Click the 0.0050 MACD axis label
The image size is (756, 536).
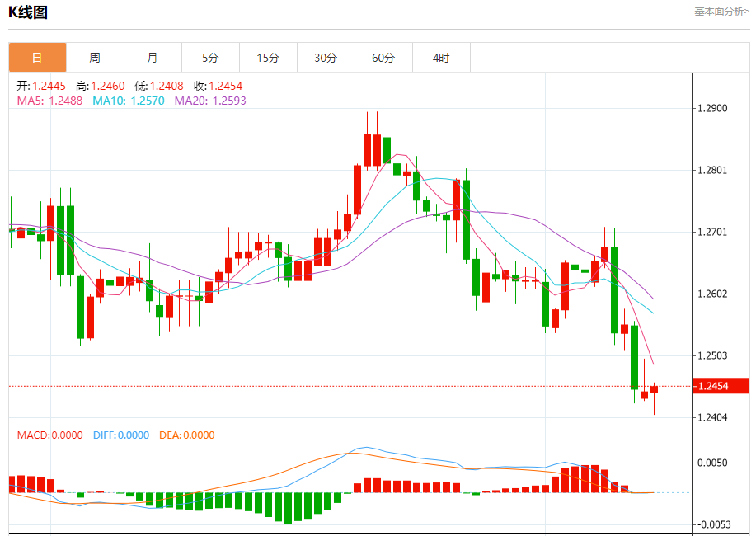point(712,463)
